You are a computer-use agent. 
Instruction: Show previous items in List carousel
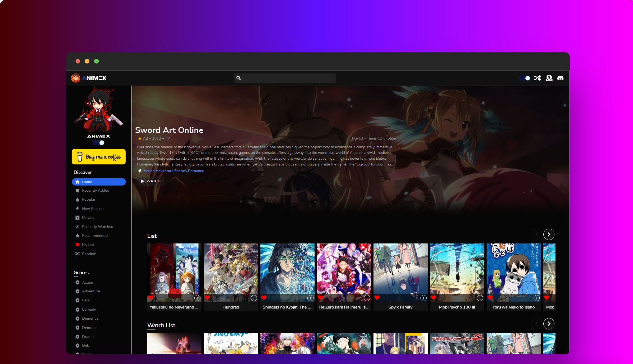tap(536, 234)
